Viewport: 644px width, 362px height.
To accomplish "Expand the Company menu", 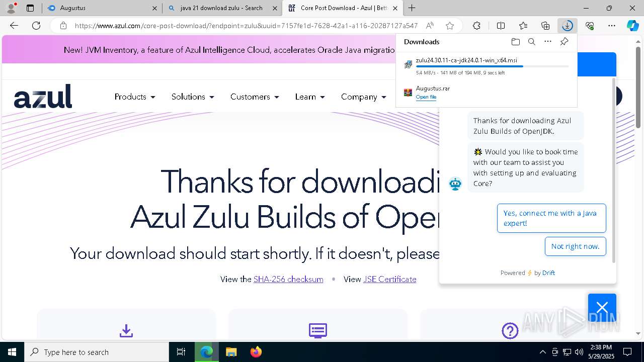I will click(363, 97).
